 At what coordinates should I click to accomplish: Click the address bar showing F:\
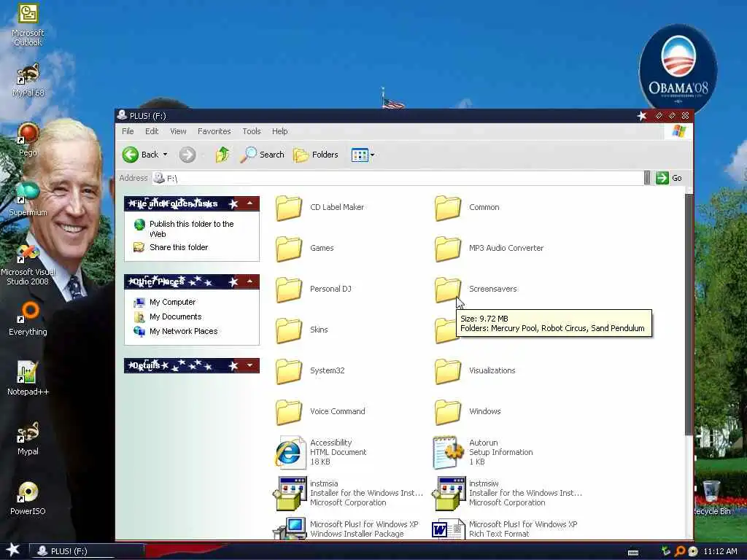[x=398, y=178]
